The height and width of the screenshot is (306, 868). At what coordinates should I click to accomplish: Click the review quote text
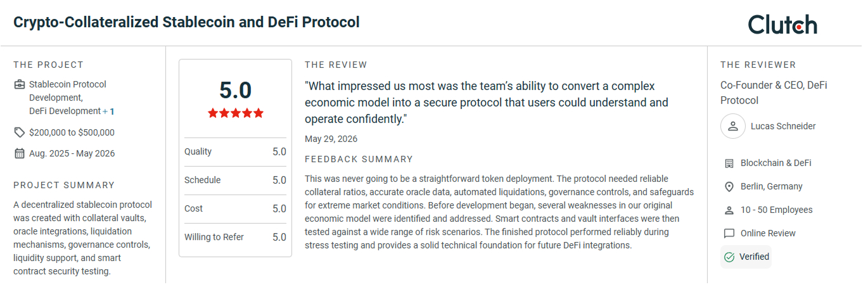pyautogui.click(x=487, y=102)
